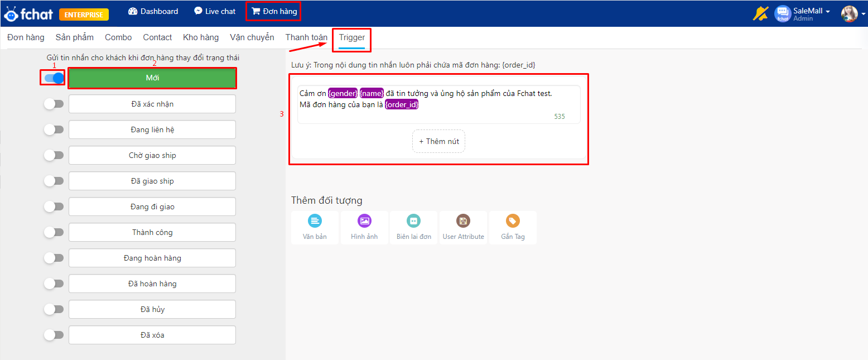
Task: Enable the Đang đi giao toggle
Action: [x=54, y=207]
